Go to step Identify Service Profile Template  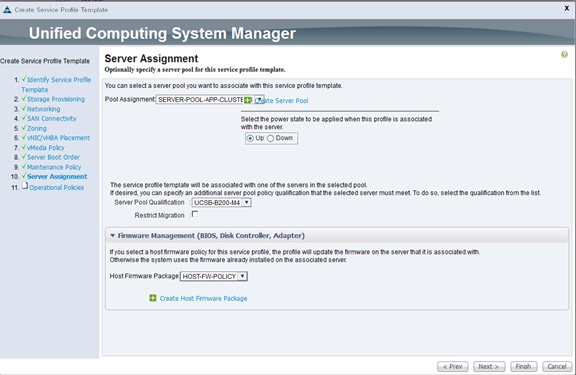click(56, 84)
